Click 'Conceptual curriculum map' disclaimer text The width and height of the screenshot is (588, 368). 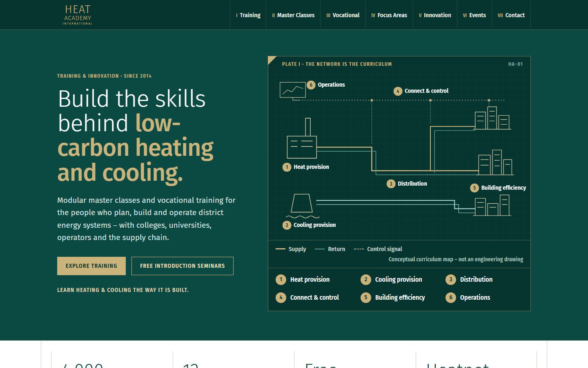(x=456, y=259)
